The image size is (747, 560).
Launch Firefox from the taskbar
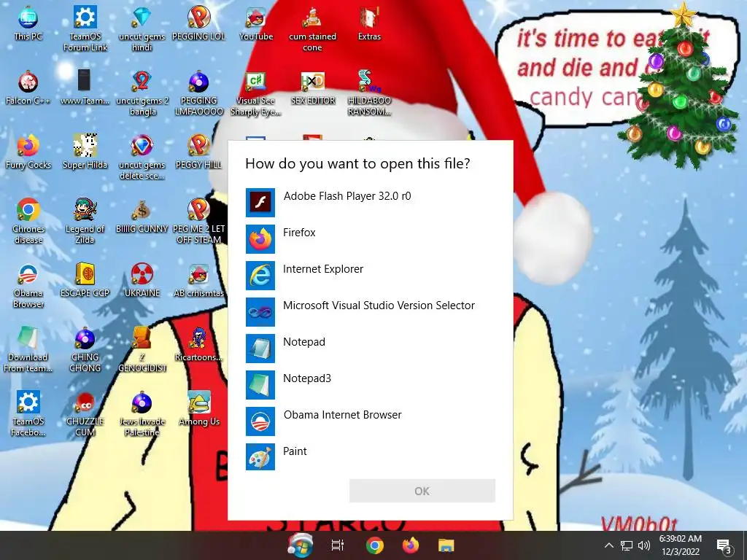coord(410,545)
